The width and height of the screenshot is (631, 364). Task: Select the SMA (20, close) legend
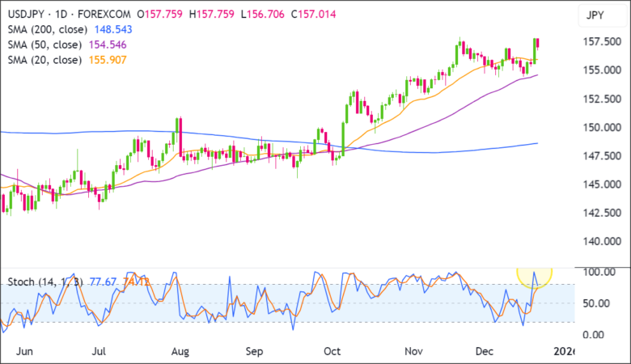tap(44, 61)
